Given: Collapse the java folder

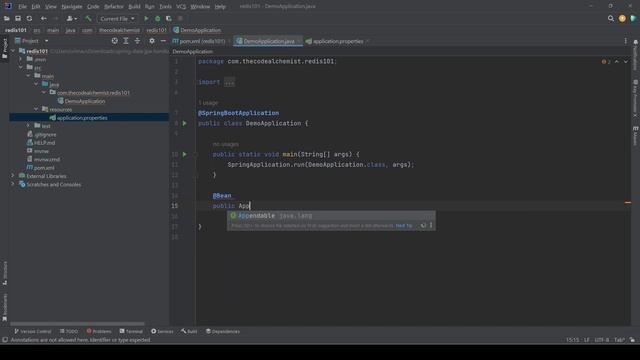Looking at the screenshot, I should 36,84.
